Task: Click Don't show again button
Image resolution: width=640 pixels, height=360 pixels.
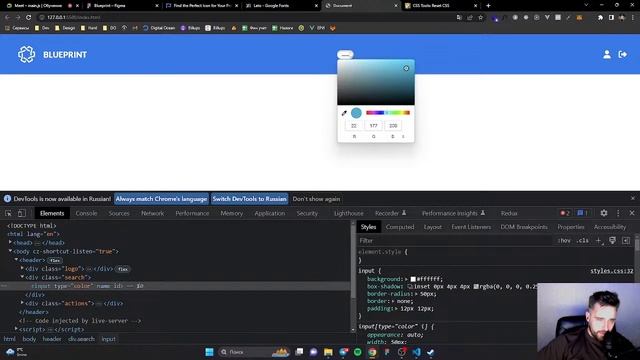Action: 316,199
